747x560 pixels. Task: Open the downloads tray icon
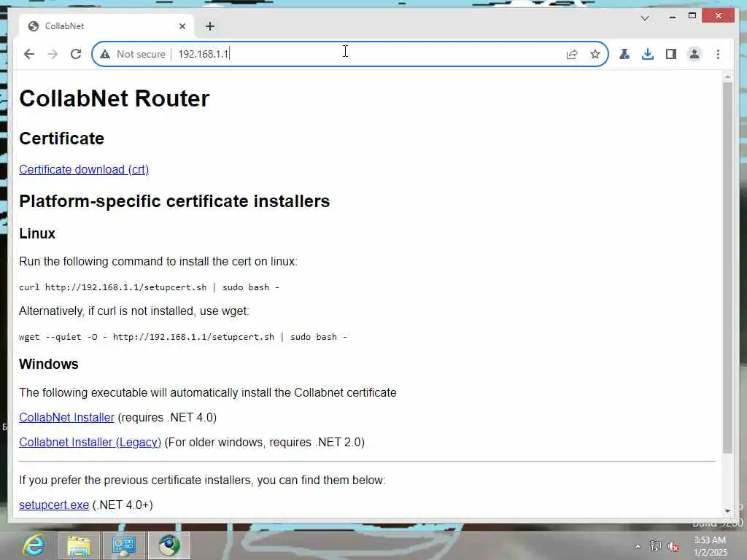coord(648,54)
